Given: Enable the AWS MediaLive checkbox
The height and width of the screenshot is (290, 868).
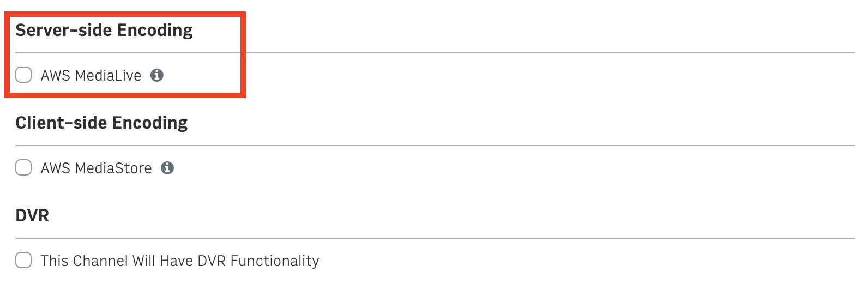Looking at the screenshot, I should click(23, 75).
